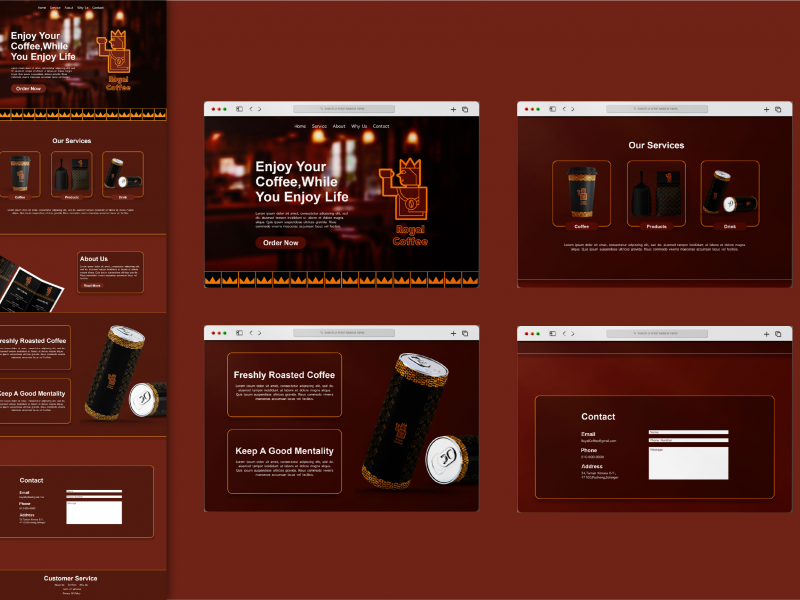
Task: Click the forward arrow in the Freshly Roasted Coffee browser window
Action: (x=260, y=333)
